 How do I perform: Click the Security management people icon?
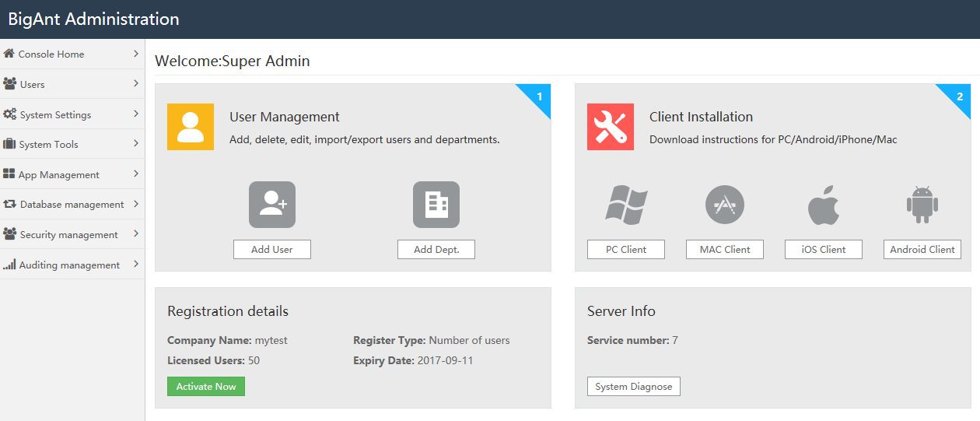(x=10, y=234)
